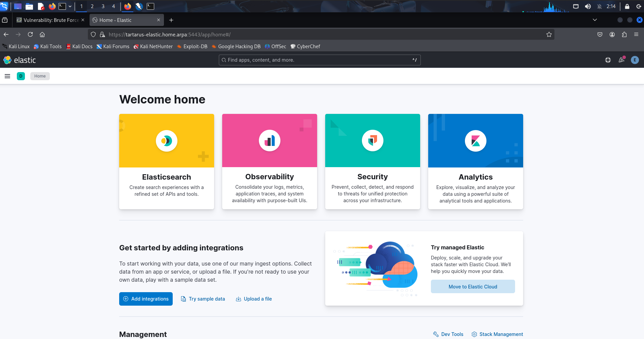Open the user avatar E menu

(x=635, y=60)
